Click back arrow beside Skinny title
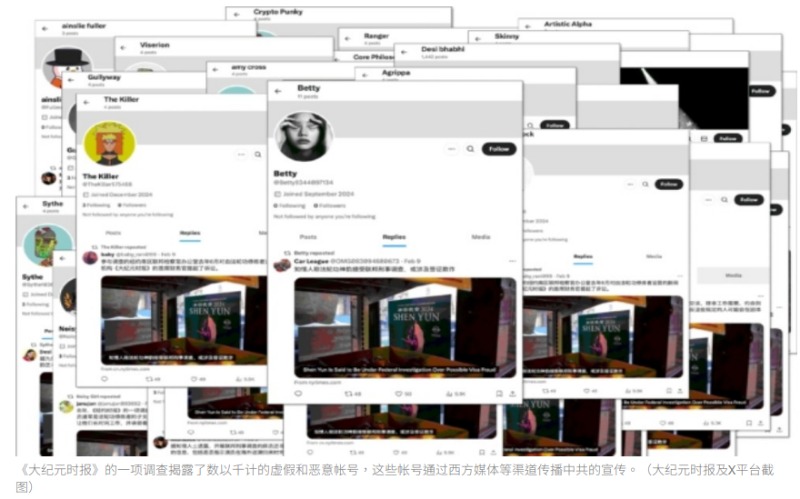This screenshot has height=499, width=800. pos(478,39)
